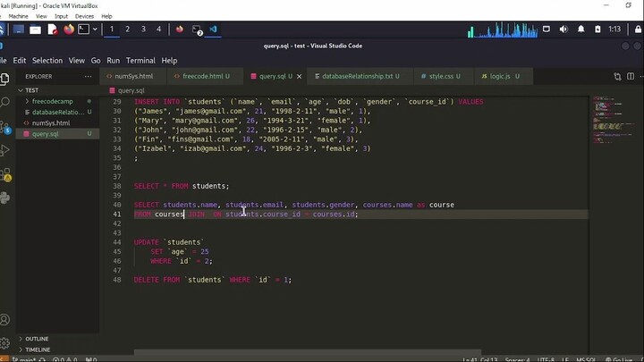Screen dimensions: 644x362
Task: Open the Explorer more actions menu (three dots)
Action: [x=88, y=76]
